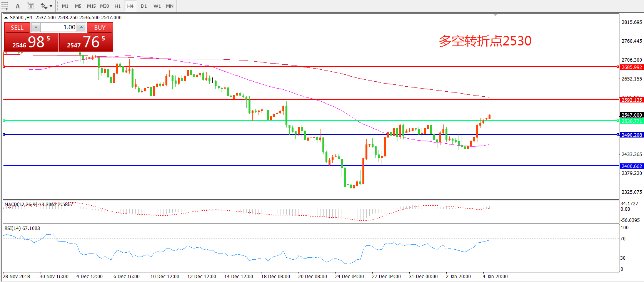Switch to the W1 weekly timeframe
This screenshot has height=282, width=644.
point(157,6)
